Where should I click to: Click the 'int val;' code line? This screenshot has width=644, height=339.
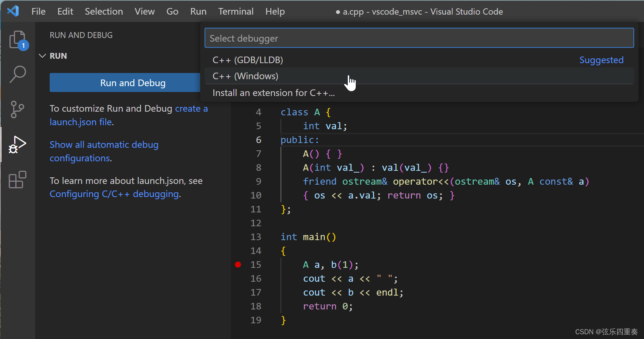(x=325, y=126)
